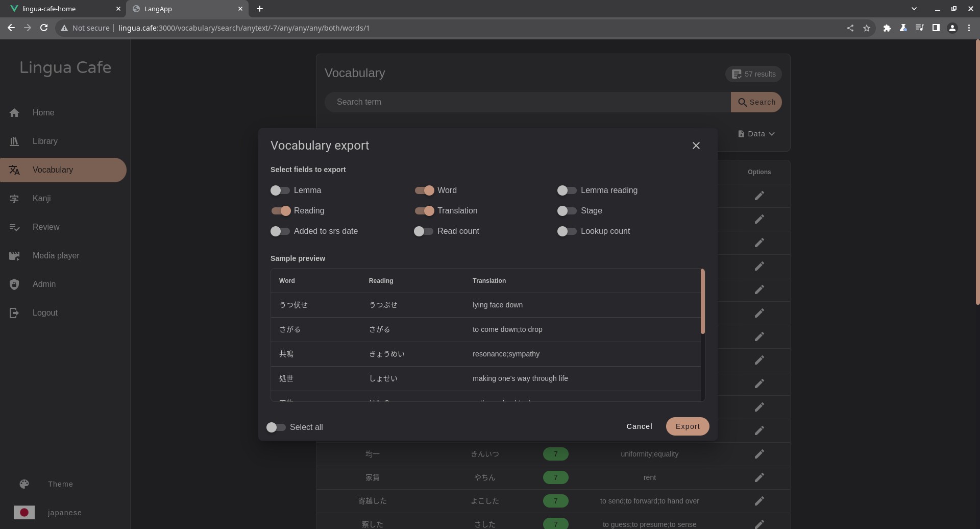Toggle Select all fields switch

point(276,427)
